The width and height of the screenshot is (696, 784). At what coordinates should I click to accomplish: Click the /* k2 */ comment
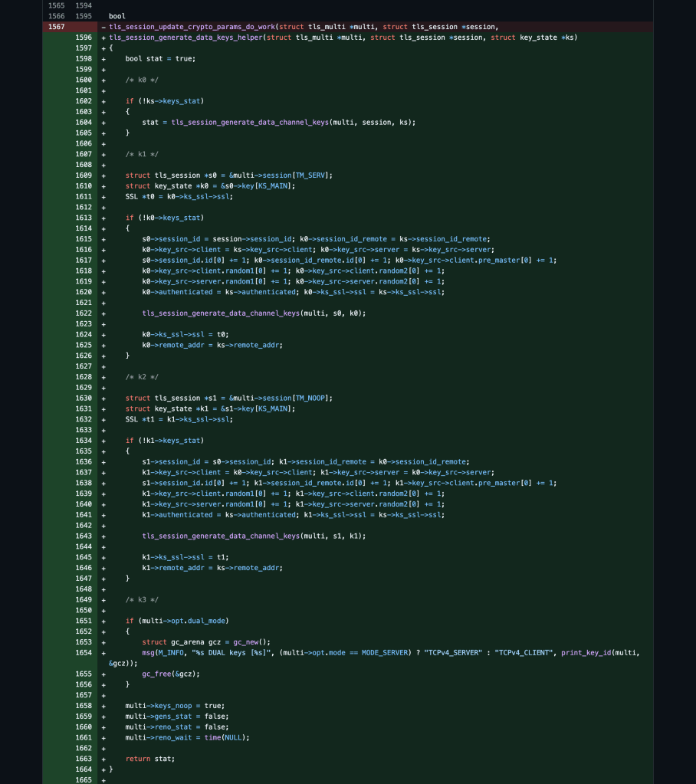pos(141,377)
